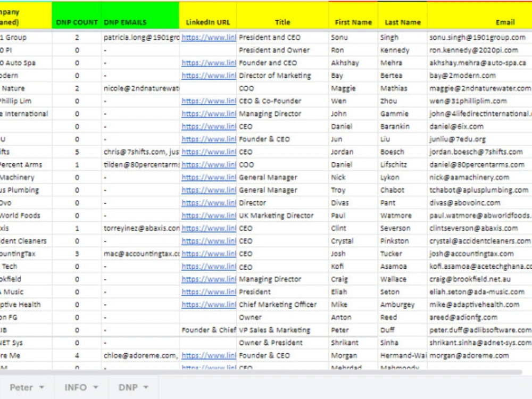This screenshot has height=399, width=532.
Task: Select title cell Chief Marketing Officer
Action: pos(282,304)
